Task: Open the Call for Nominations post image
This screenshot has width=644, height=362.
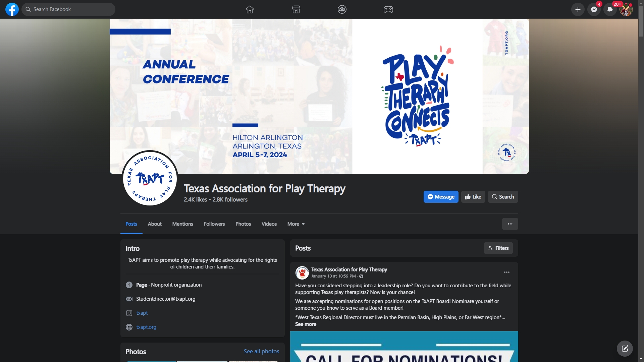Action: pos(404,347)
